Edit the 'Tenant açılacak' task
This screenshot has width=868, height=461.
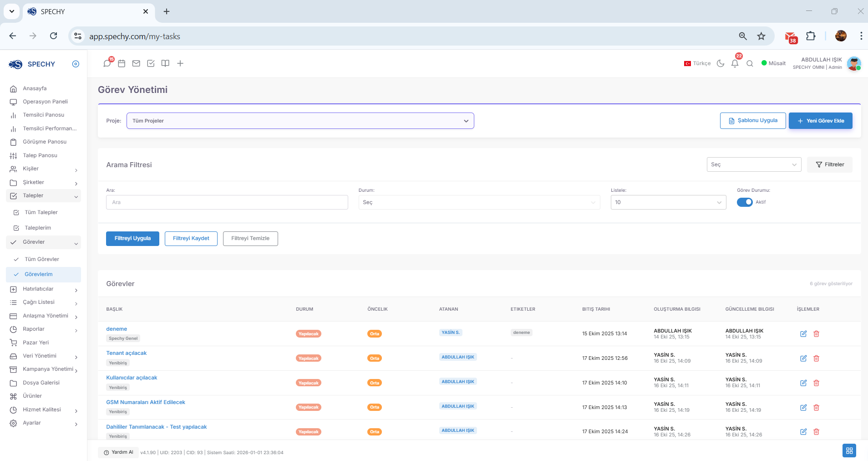(x=803, y=359)
